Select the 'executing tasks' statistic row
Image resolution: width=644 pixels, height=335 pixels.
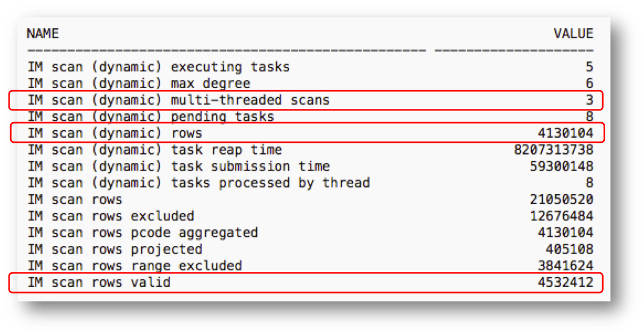159,67
